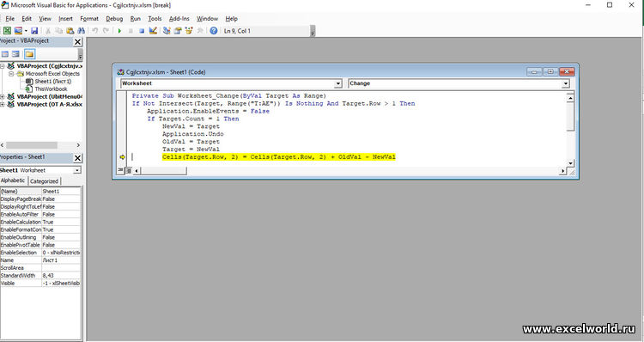Collapse the Microsoft Excel Objects folder
Screen dimensions: 644x342
11,74
